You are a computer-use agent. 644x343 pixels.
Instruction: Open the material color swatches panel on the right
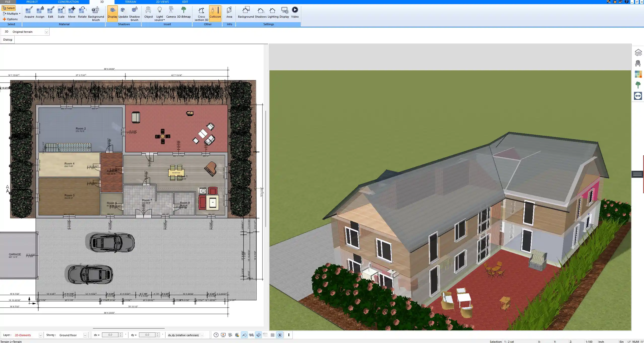point(638,74)
